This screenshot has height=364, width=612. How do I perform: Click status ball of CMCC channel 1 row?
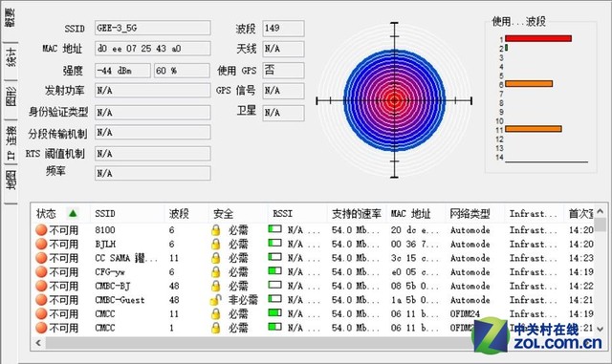(x=41, y=328)
